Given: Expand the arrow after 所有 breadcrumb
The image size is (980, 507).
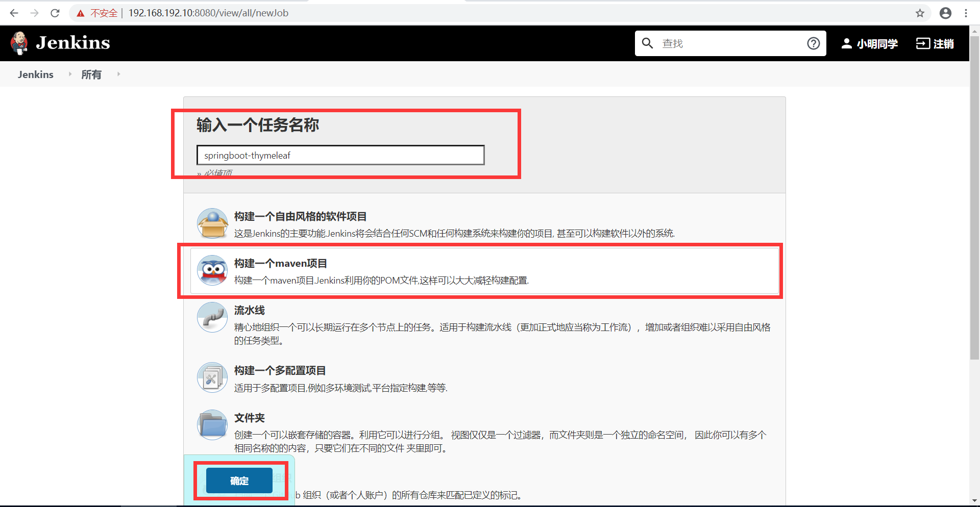Looking at the screenshot, I should coord(118,74).
